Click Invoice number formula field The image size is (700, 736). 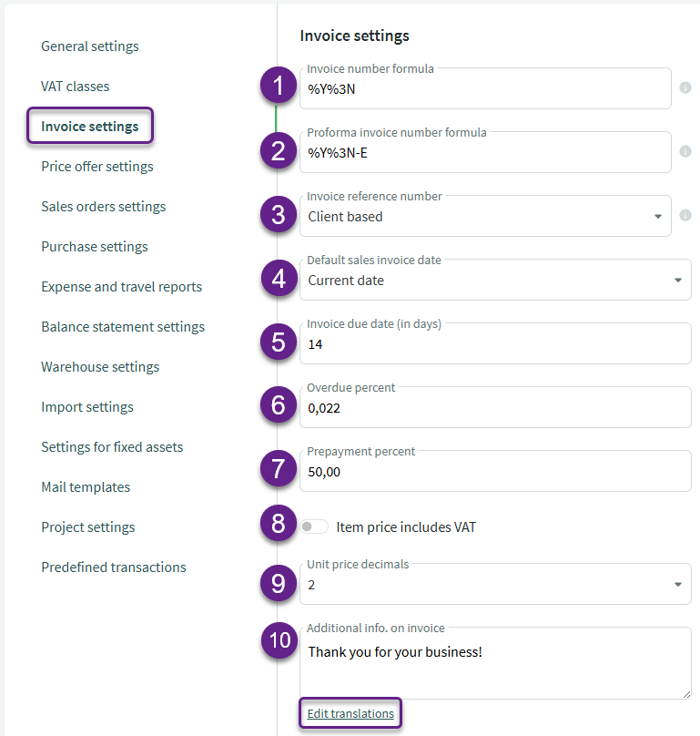[x=485, y=89]
